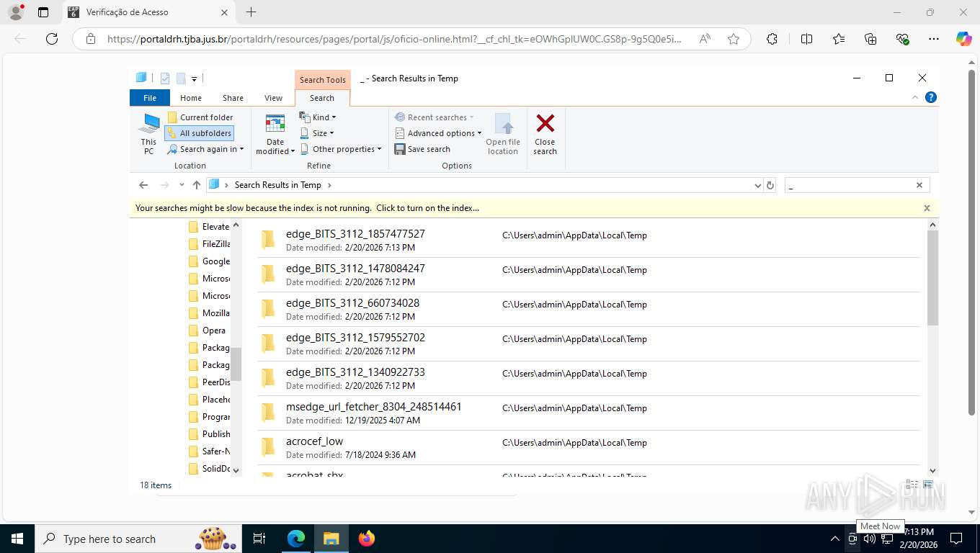980x553 pixels.
Task: Open Search again in dropdown
Action: (205, 149)
